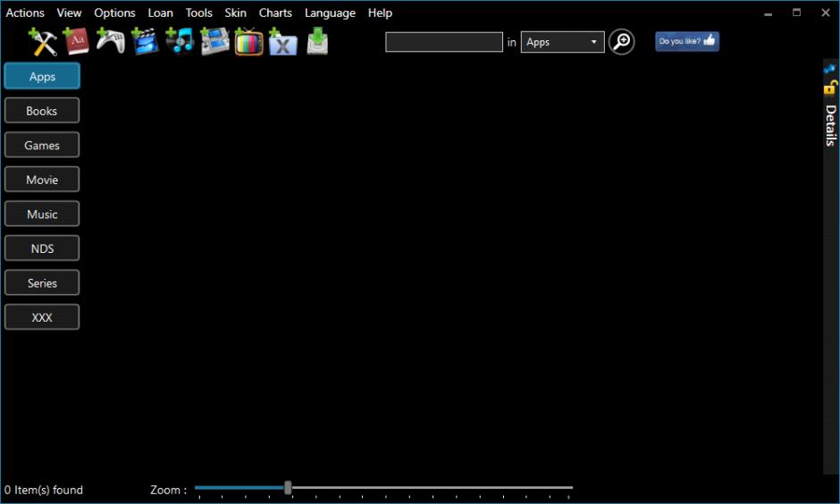Click the Add Series television icon

pyautogui.click(x=248, y=42)
